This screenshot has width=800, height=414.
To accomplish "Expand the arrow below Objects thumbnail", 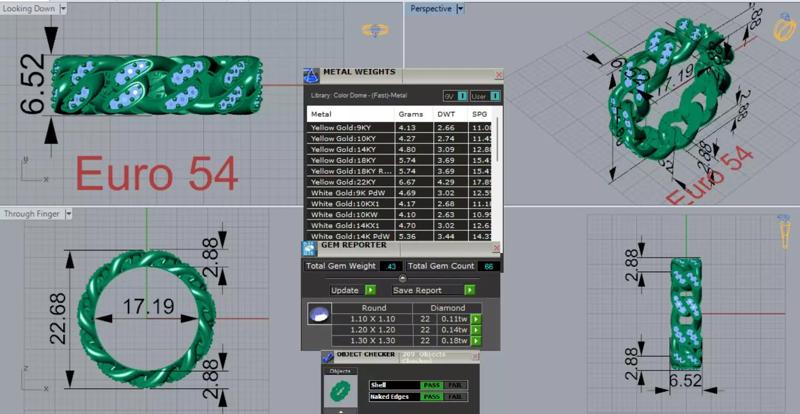I will [340, 411].
